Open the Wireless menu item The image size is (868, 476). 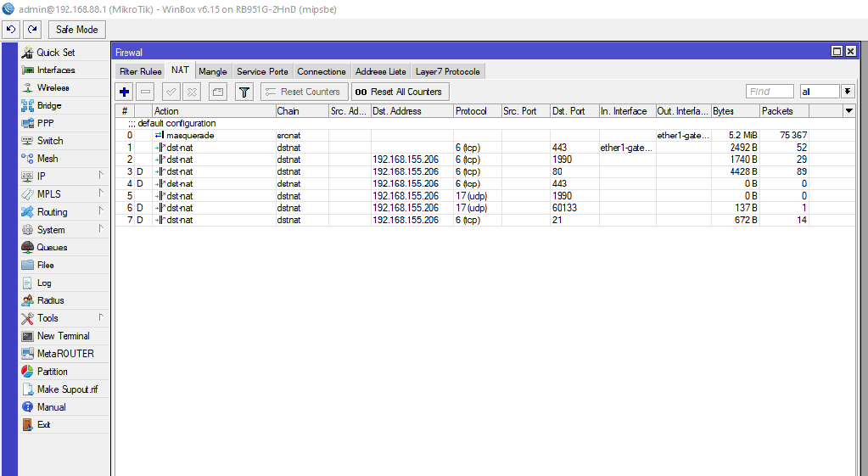[64, 87]
